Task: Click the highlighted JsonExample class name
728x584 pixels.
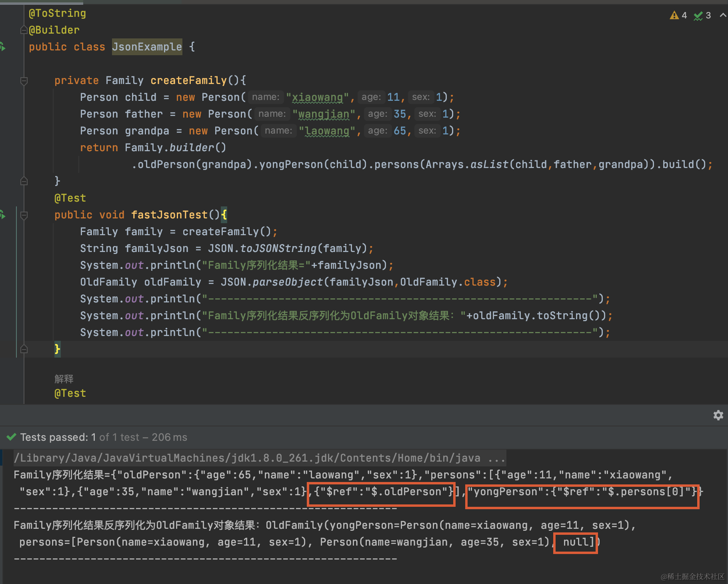Action: (147, 47)
